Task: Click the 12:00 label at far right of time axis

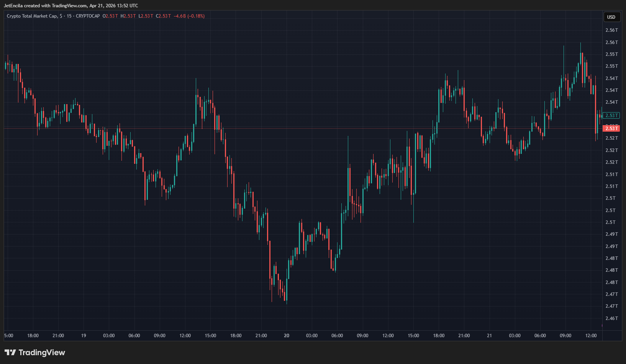Action: coord(591,336)
